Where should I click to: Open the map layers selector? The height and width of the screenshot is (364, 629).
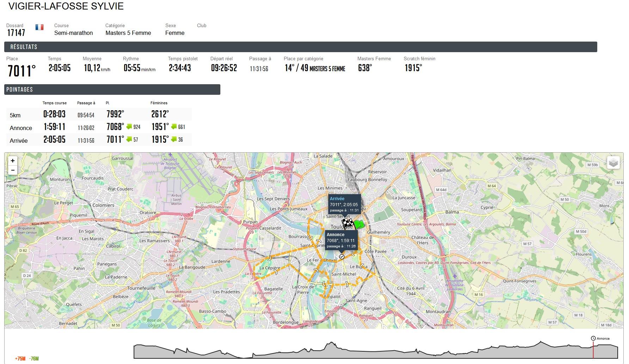(x=613, y=162)
